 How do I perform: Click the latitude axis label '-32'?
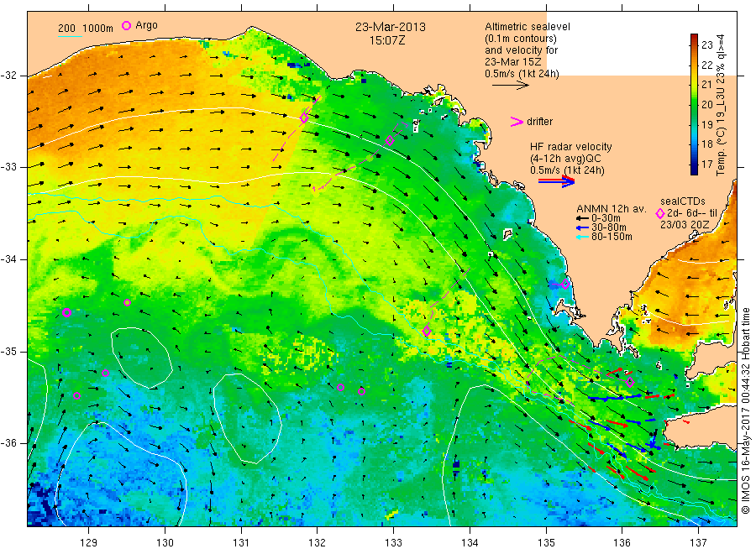pyautogui.click(x=8, y=76)
